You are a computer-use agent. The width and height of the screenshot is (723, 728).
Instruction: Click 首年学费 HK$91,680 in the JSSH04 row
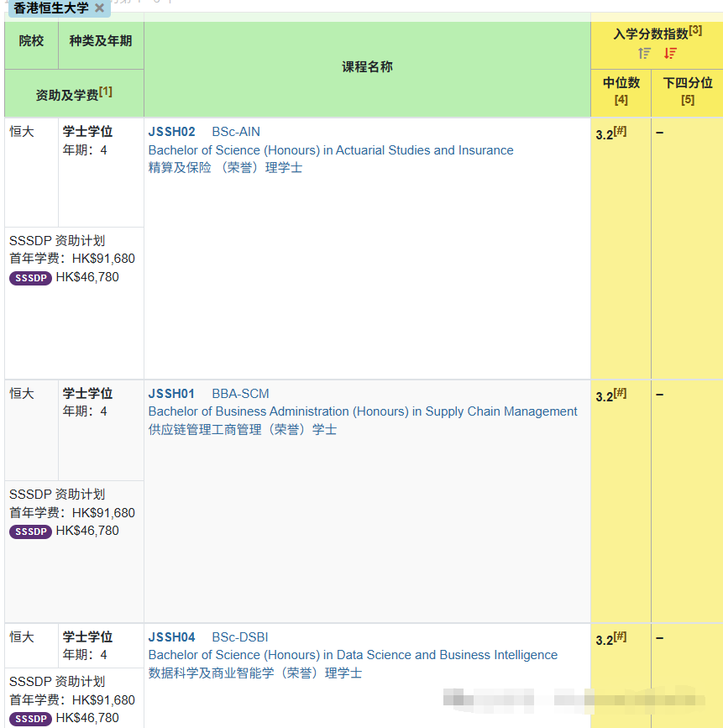(x=72, y=699)
